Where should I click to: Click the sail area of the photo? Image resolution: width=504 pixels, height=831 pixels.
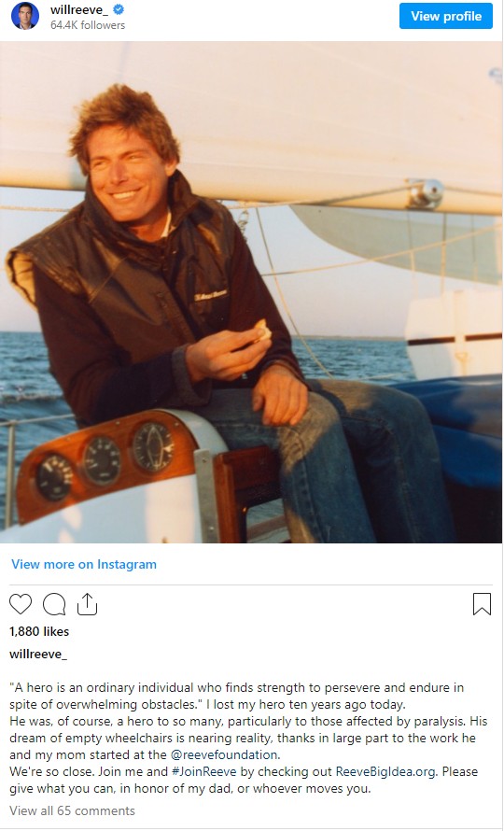coord(318,117)
